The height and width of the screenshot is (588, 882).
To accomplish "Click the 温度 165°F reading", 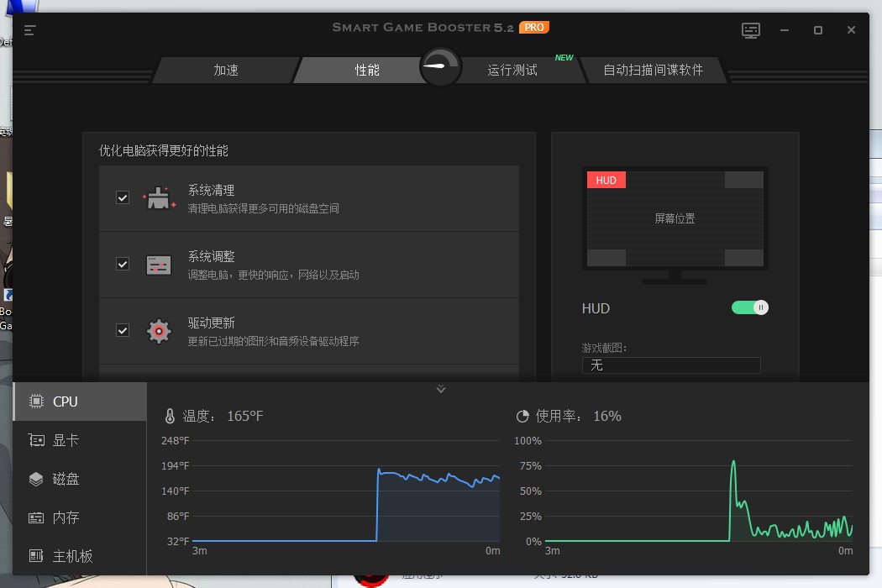I will tap(223, 416).
